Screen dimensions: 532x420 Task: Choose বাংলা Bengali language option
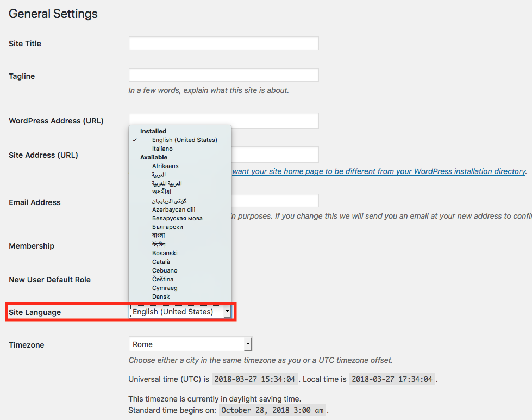point(159,236)
